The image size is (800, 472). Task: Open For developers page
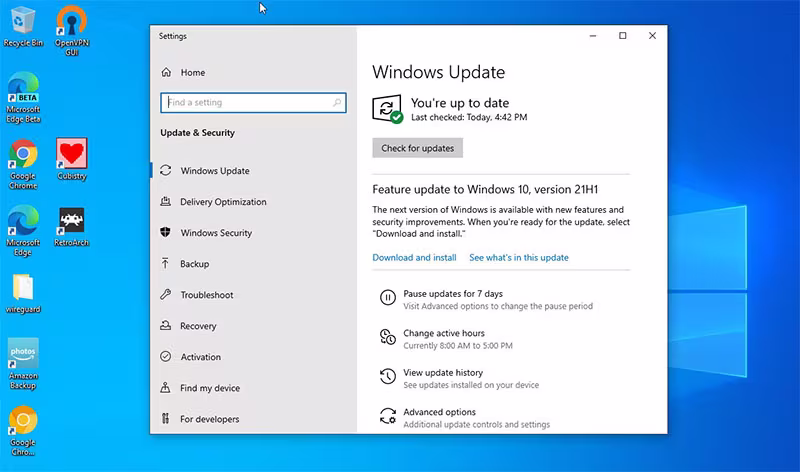[x=209, y=419]
